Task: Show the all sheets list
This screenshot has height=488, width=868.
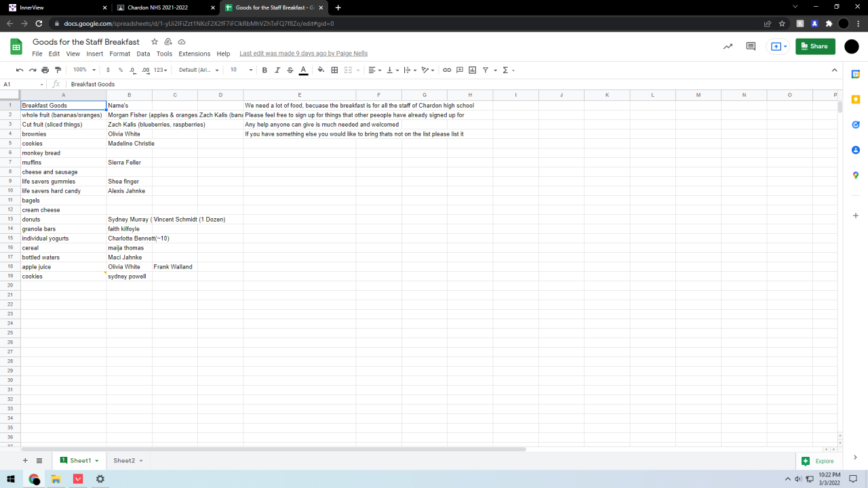Action: (x=39, y=461)
